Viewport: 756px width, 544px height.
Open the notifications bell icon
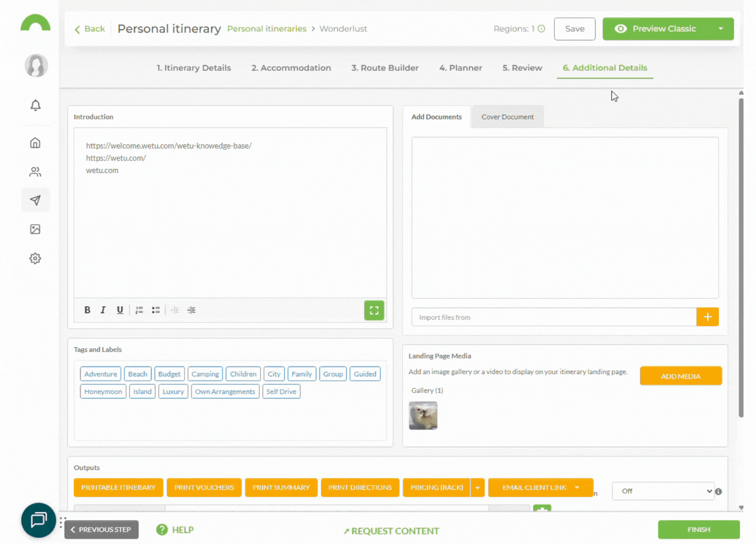tap(35, 105)
